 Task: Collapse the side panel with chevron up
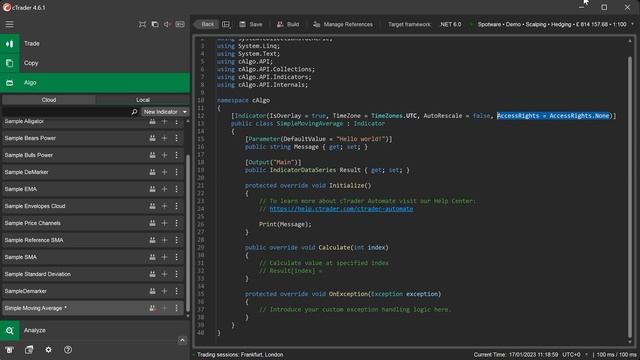point(182,340)
